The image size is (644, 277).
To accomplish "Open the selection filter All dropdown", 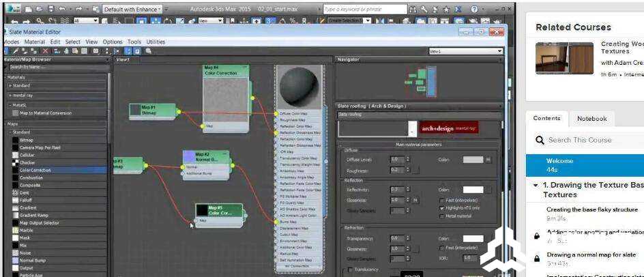I will [86, 20].
